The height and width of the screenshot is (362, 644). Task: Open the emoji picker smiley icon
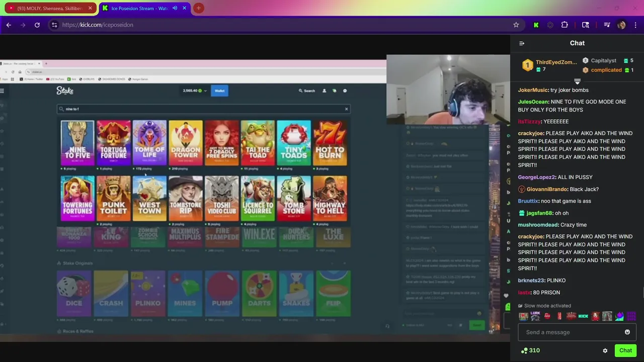(x=627, y=332)
